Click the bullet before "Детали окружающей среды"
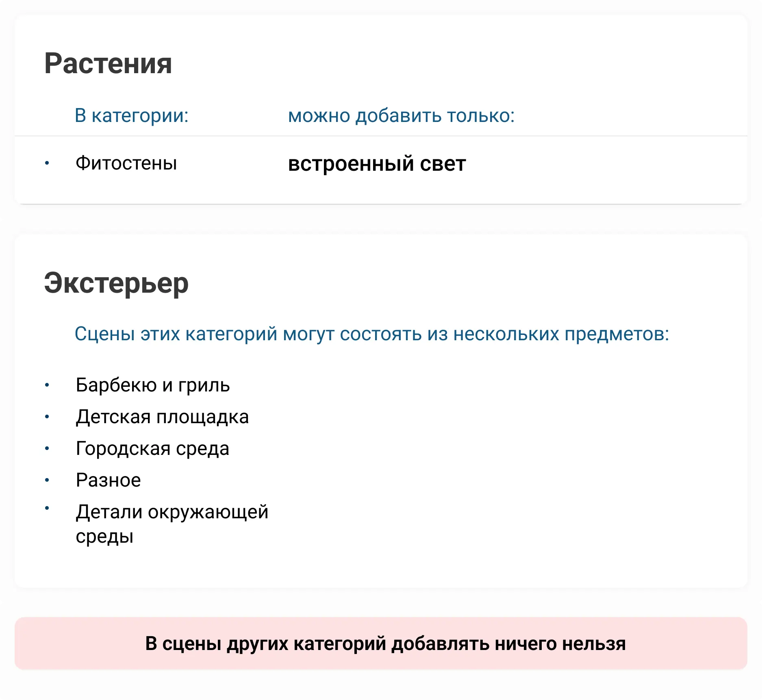This screenshot has height=700, width=762. pos(47,508)
